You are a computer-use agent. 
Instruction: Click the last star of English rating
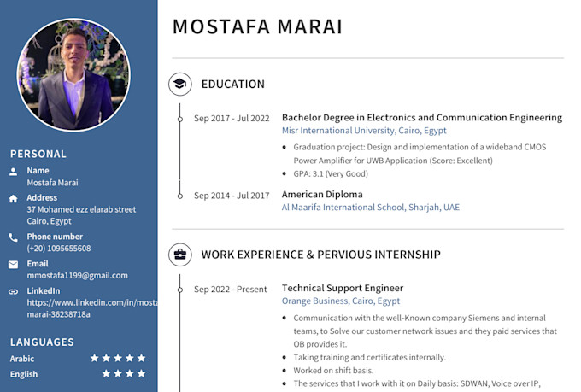point(141,373)
